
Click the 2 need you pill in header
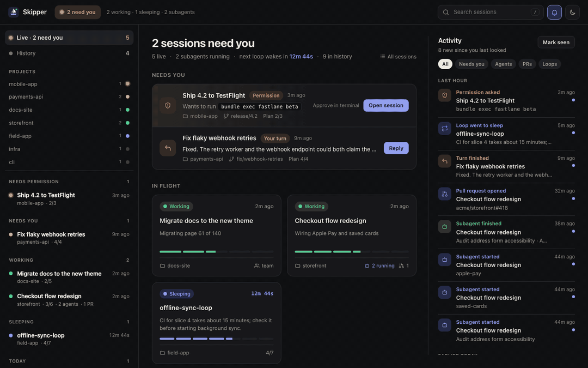click(78, 12)
